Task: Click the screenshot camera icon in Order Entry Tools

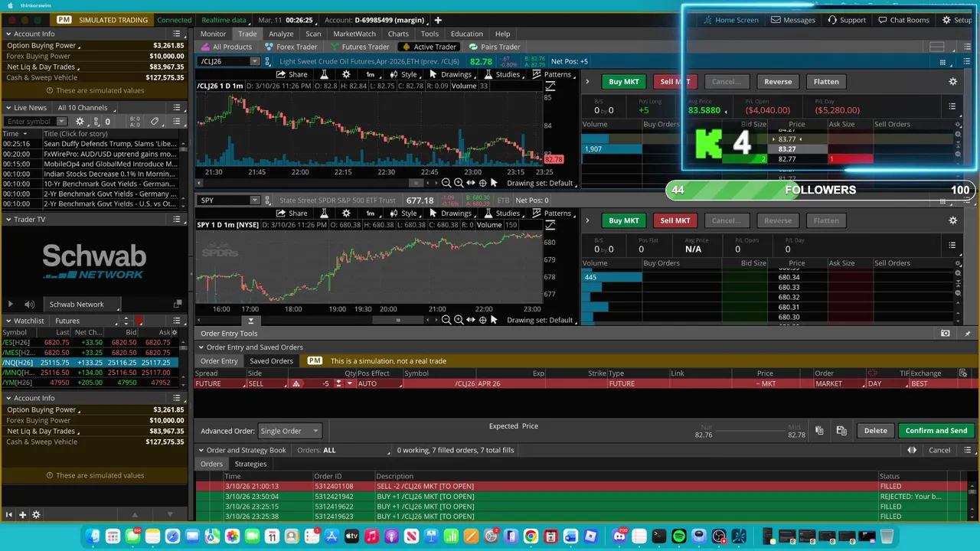Action: point(946,334)
